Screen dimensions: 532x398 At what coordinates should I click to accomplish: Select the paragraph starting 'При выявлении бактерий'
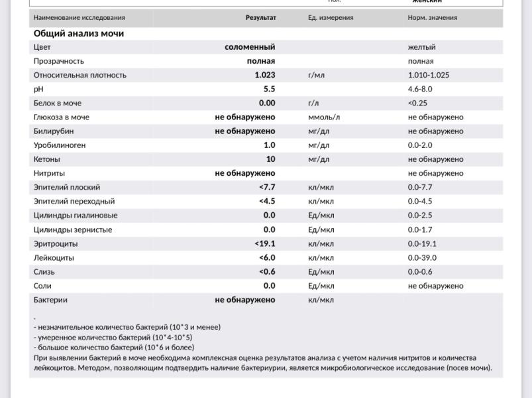[263, 363]
